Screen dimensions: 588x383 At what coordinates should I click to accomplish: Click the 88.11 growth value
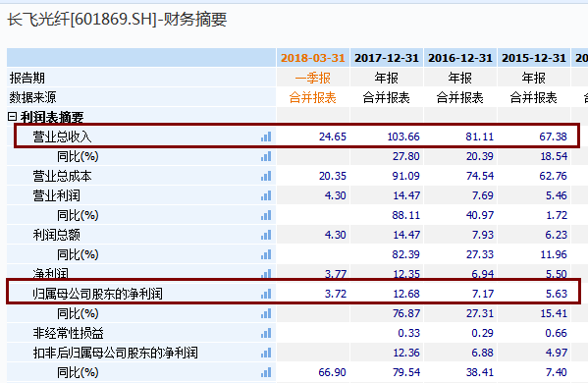pos(405,215)
